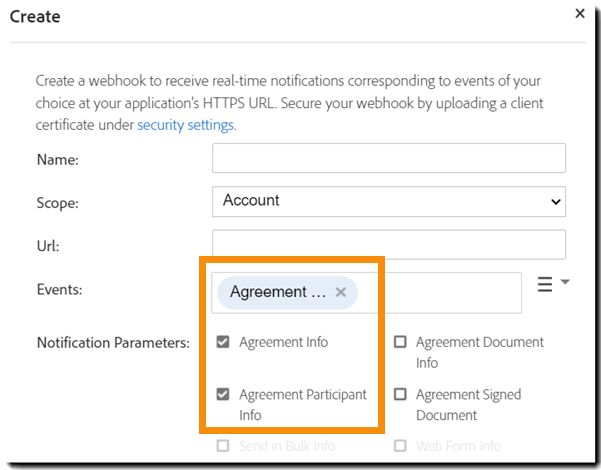This screenshot has width=601, height=470.
Task: Open the events list menu icon
Action: pyautogui.click(x=545, y=284)
